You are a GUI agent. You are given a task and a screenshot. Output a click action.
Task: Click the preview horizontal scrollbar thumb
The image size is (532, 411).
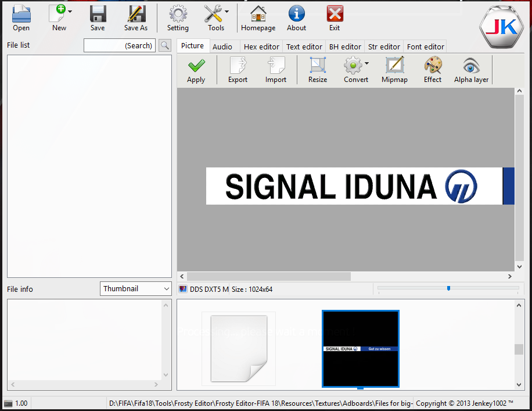pos(269,277)
